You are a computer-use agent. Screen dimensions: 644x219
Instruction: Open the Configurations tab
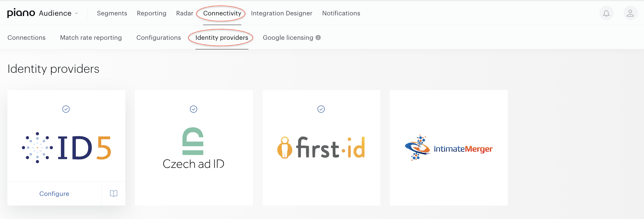click(x=158, y=38)
